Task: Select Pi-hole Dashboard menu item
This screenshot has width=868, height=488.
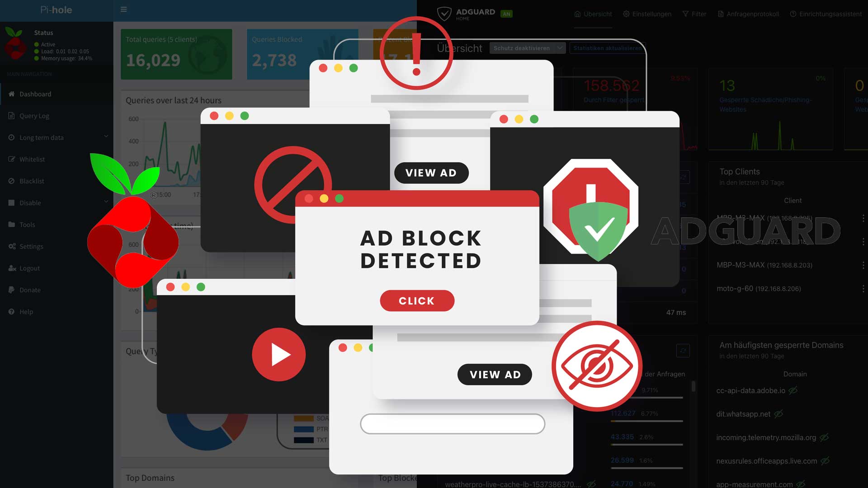Action: pos(35,94)
